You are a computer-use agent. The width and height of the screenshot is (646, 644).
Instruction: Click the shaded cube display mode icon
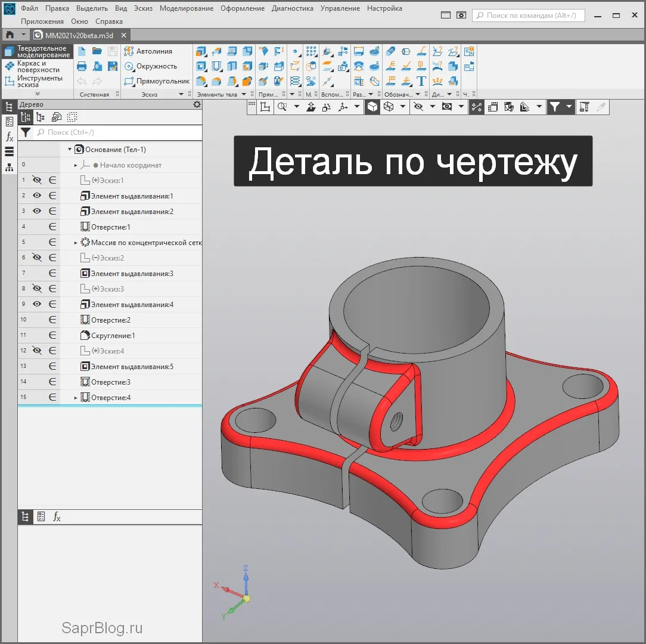372,107
